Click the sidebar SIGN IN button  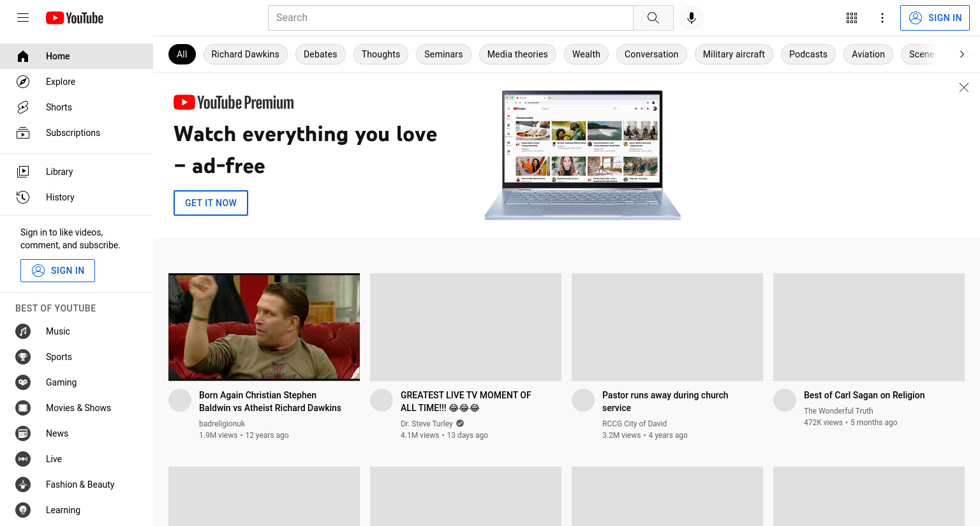coord(57,271)
